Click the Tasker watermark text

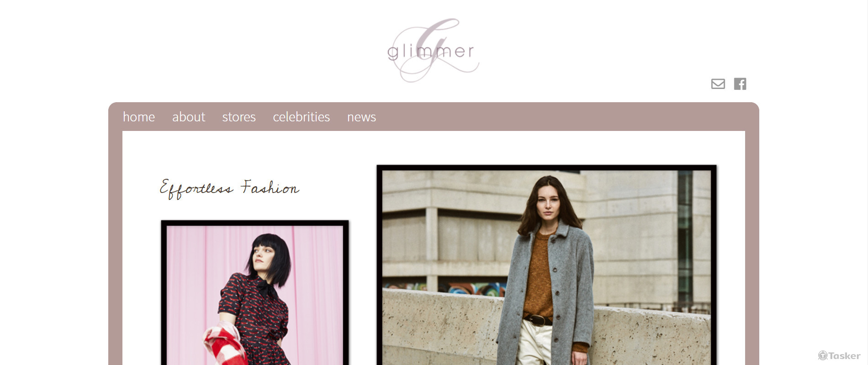click(x=844, y=356)
